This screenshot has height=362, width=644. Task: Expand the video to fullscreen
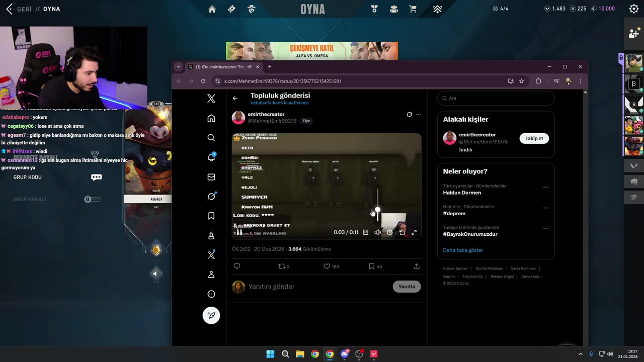coord(414,232)
